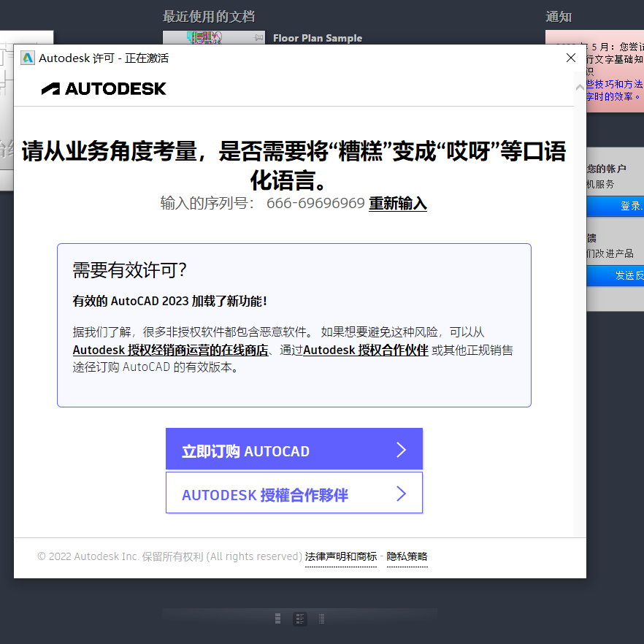Click the 登录 button on the start page
The height and width of the screenshot is (644, 644).
tap(616, 206)
